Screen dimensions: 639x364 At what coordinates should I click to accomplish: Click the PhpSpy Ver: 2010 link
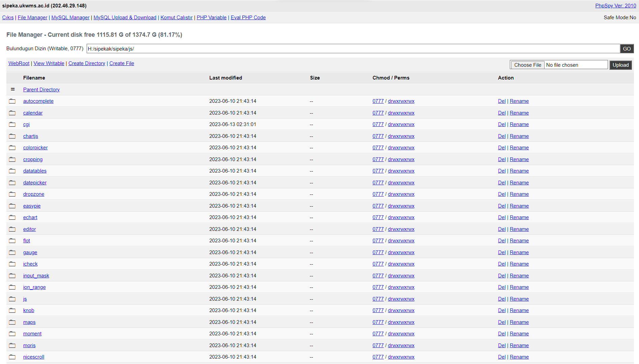pos(615,6)
